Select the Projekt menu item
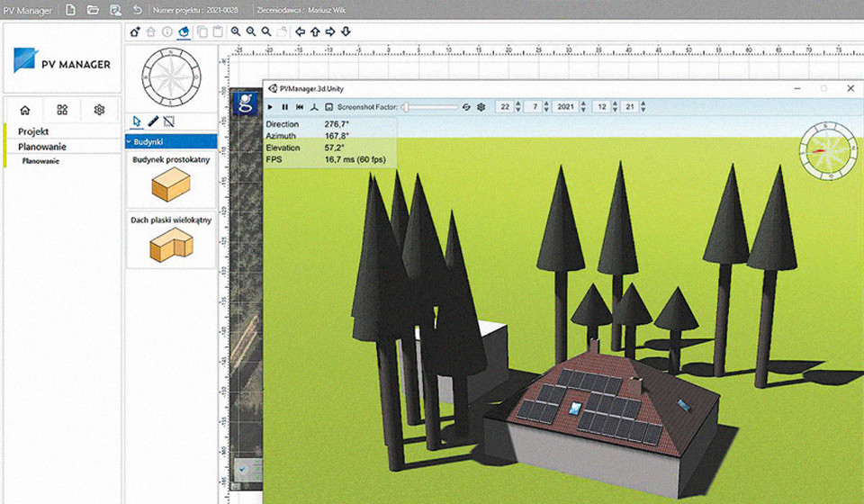Screen dimensions: 864x504 tap(33, 131)
